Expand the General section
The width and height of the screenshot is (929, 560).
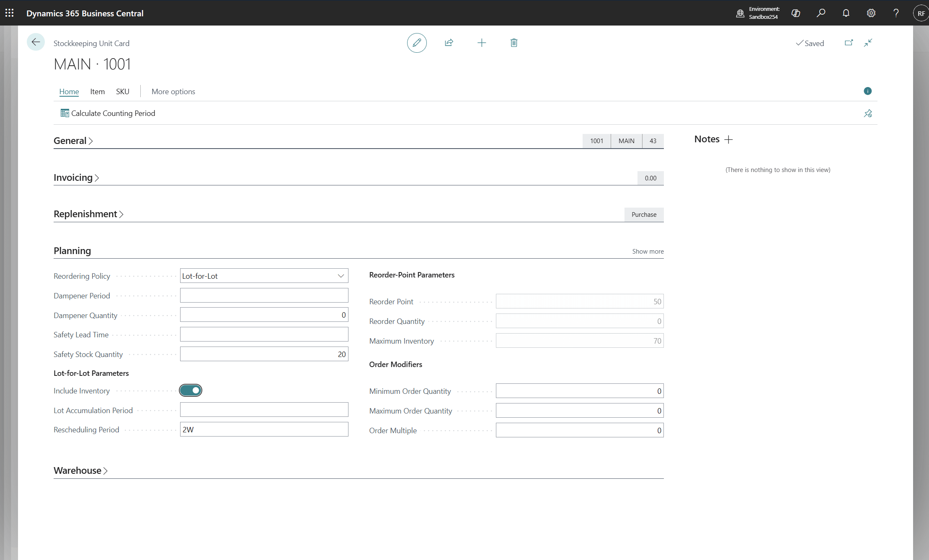(73, 141)
